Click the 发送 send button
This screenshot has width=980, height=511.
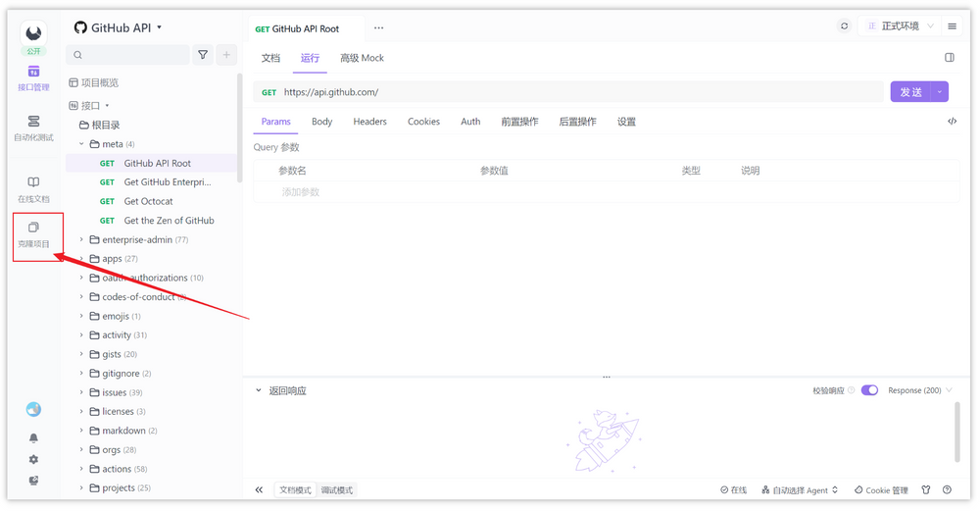910,91
